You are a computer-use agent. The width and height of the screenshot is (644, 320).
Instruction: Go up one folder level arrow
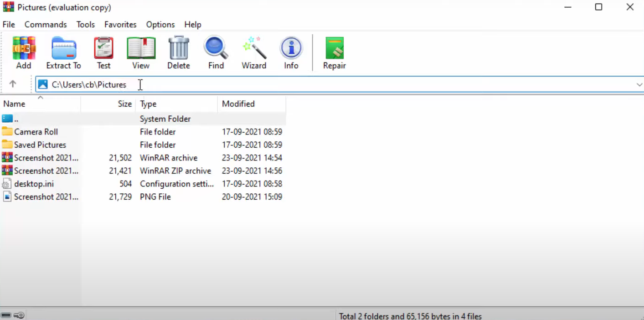[13, 84]
